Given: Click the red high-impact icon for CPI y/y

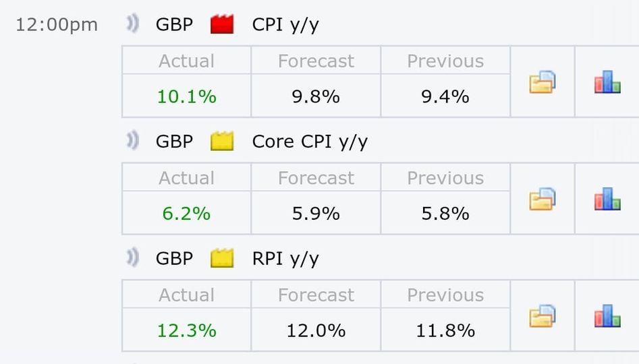Looking at the screenshot, I should [x=222, y=24].
